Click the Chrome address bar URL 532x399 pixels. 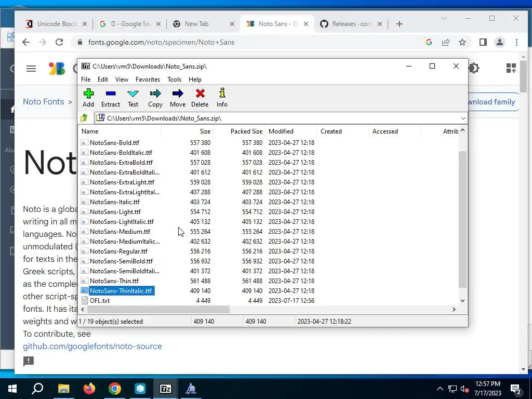pyautogui.click(x=161, y=42)
